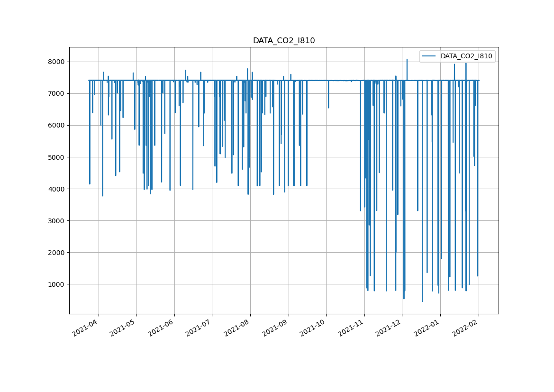
Task: Click the chart title DATA_CO2_I810
Action: (283, 41)
